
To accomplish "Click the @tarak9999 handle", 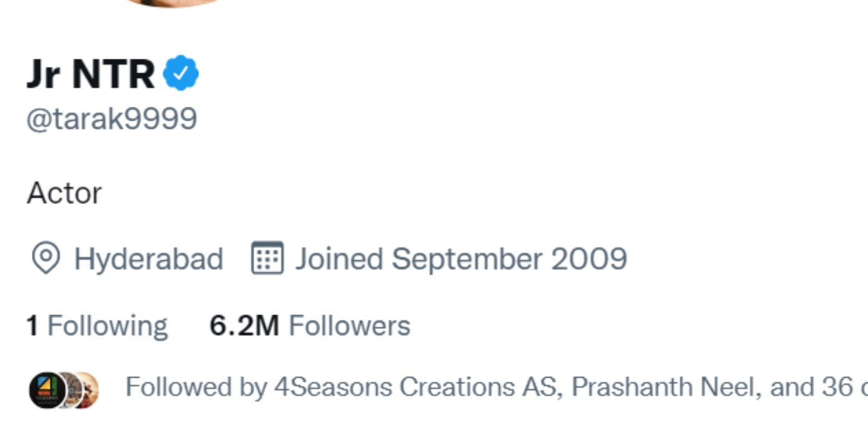I will click(112, 118).
